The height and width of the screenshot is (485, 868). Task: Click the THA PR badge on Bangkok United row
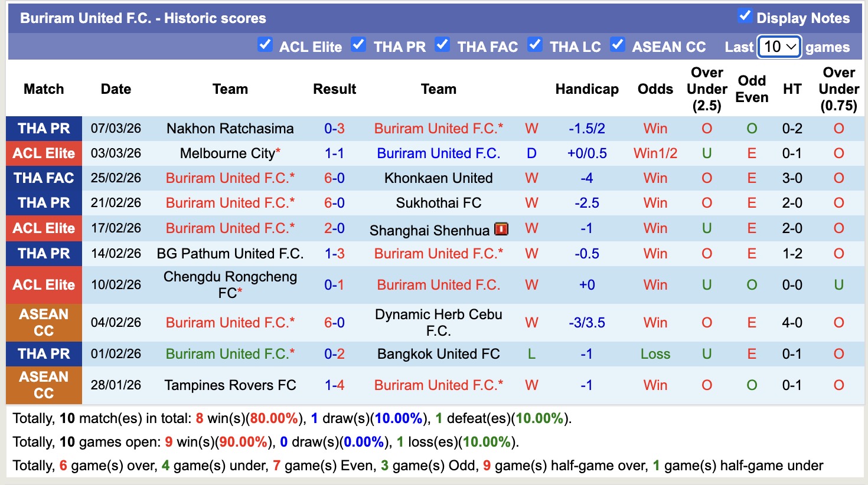[44, 353]
